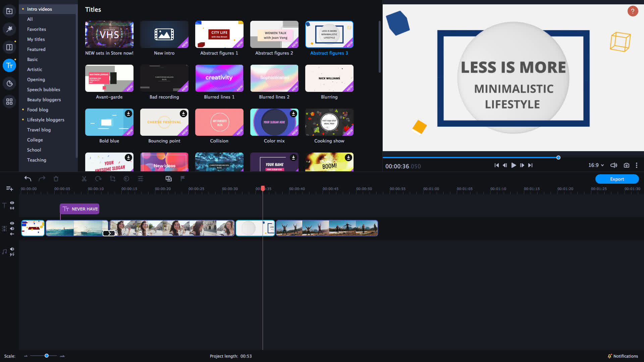
Task: Expand the Food blog category
Action: pos(37,110)
